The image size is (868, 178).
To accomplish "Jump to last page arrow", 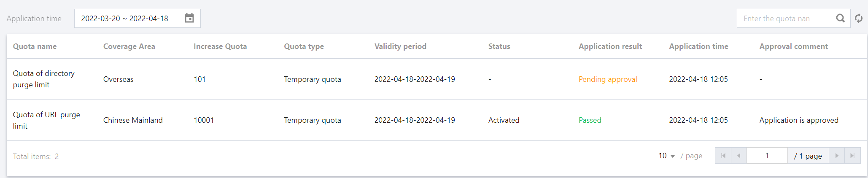I will pyautogui.click(x=852, y=156).
